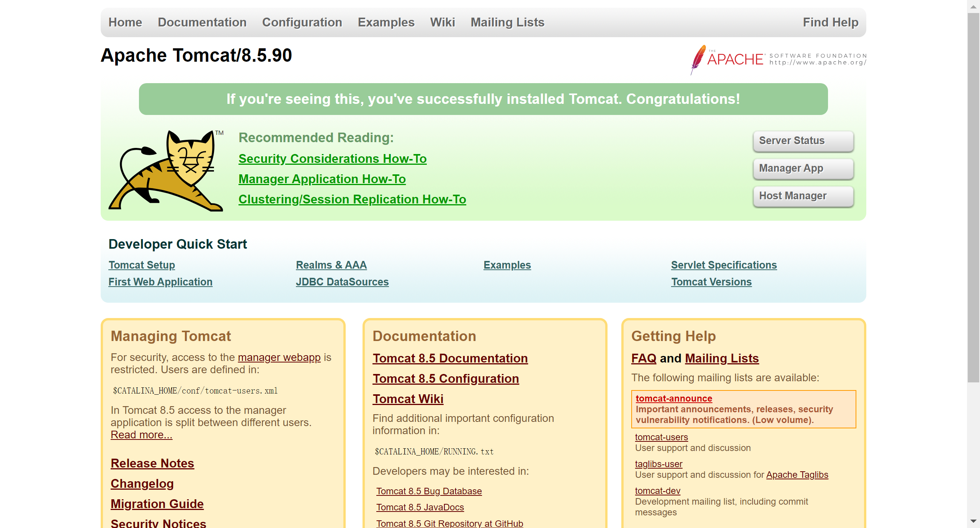Image resolution: width=980 pixels, height=528 pixels.
Task: Open Changelog link
Action: coord(142,484)
